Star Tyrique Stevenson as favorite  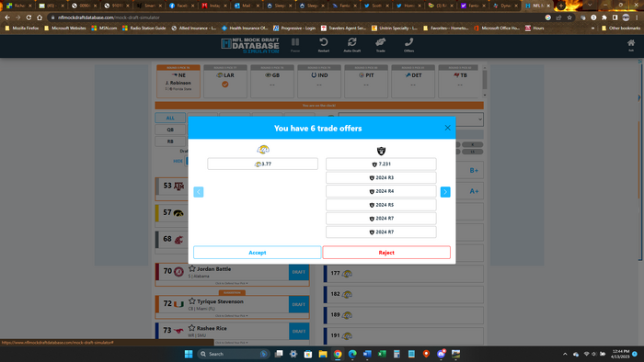coord(191,301)
